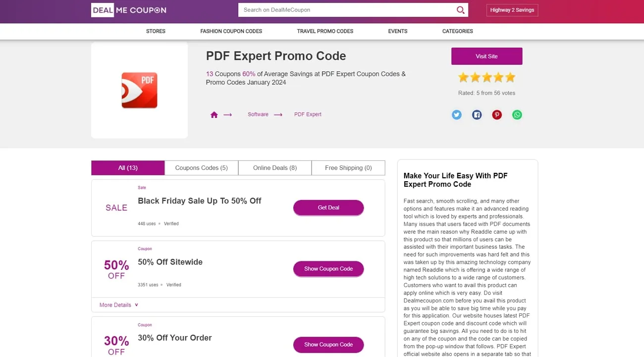Image resolution: width=644 pixels, height=357 pixels.
Task: Rate with the fifth gold star
Action: [x=510, y=77]
